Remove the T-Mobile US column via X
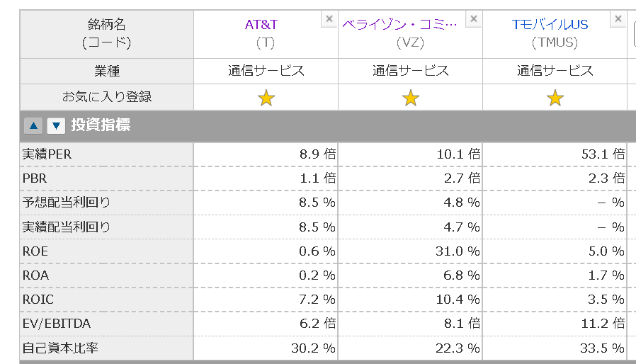The image size is (636, 364). click(618, 19)
